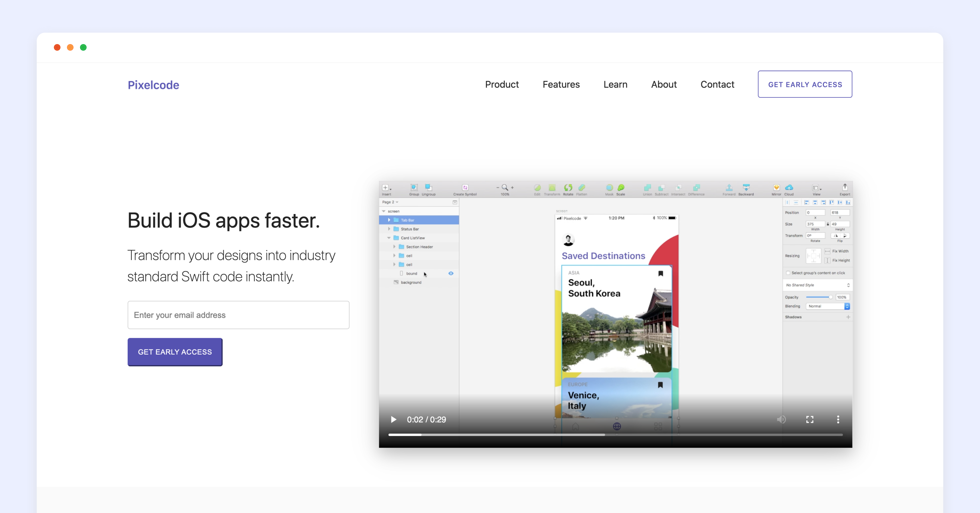Open the Blending Normal dropdown
This screenshot has height=513, width=980.
pos(828,307)
